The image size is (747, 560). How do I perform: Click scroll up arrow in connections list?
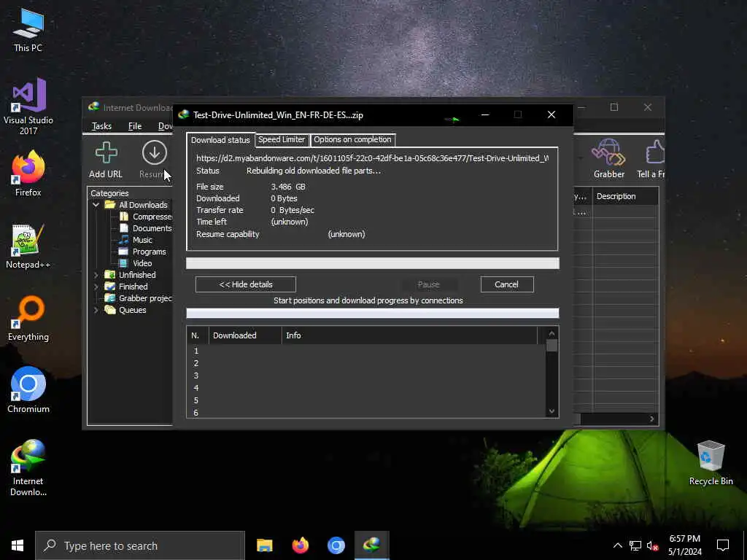click(x=551, y=334)
